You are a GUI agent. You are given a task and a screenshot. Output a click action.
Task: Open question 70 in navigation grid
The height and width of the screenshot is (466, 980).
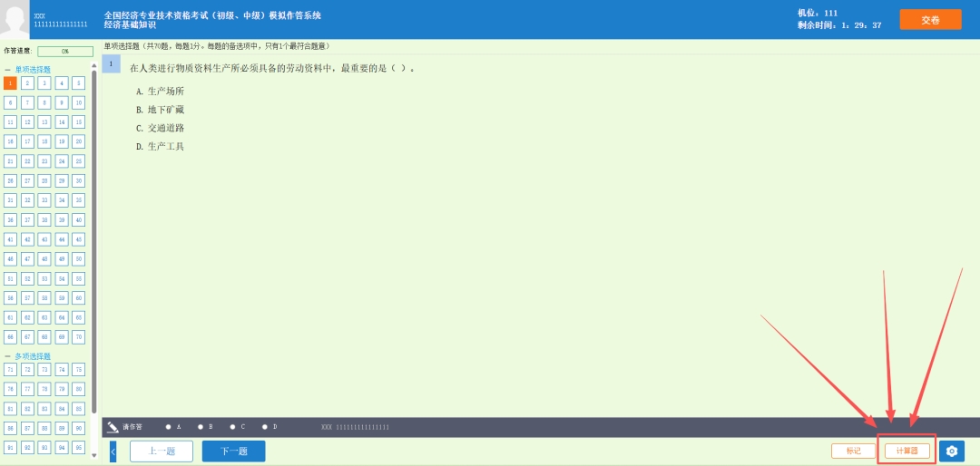(x=79, y=337)
